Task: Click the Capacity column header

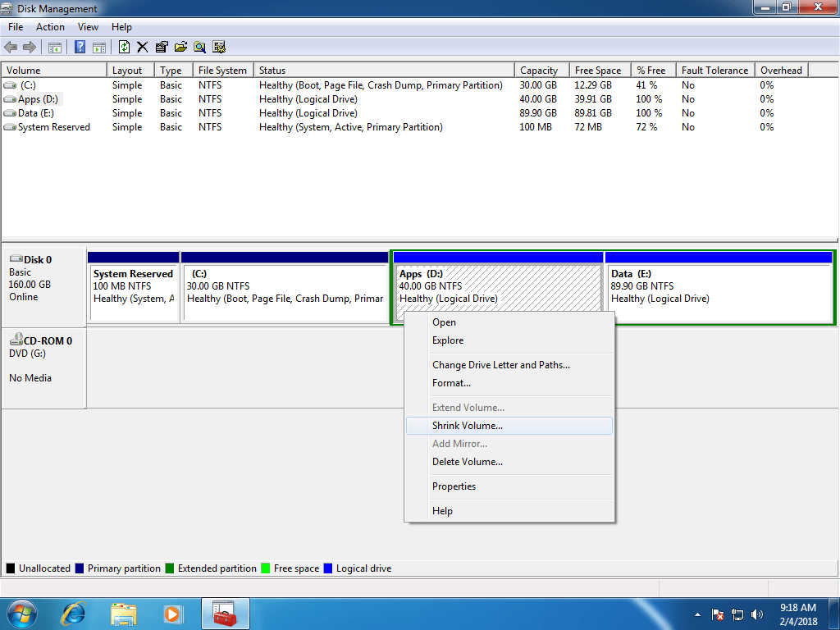Action: (x=541, y=70)
